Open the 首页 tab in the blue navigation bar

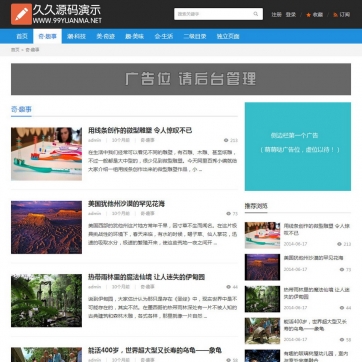22,36
